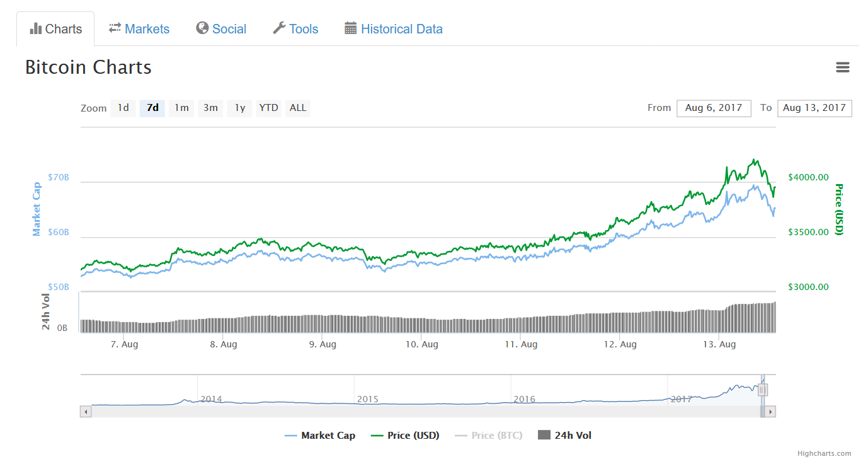Hide the Price (USD) series
This screenshot has height=464, width=868.
pos(405,436)
